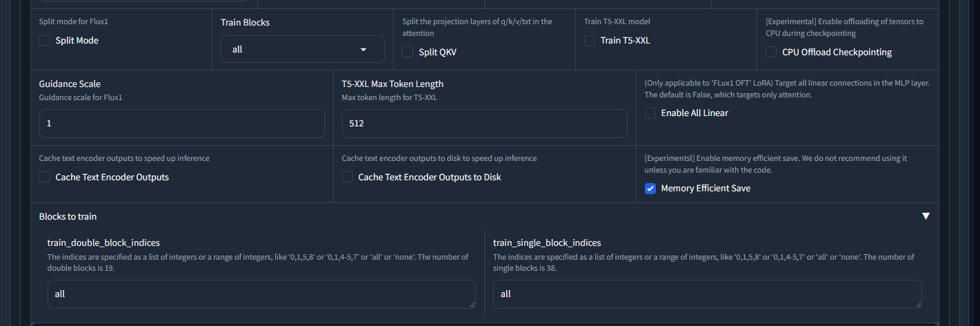This screenshot has width=980, height=326.
Task: Check Cache Text Encoder Outputs
Action: 45,177
